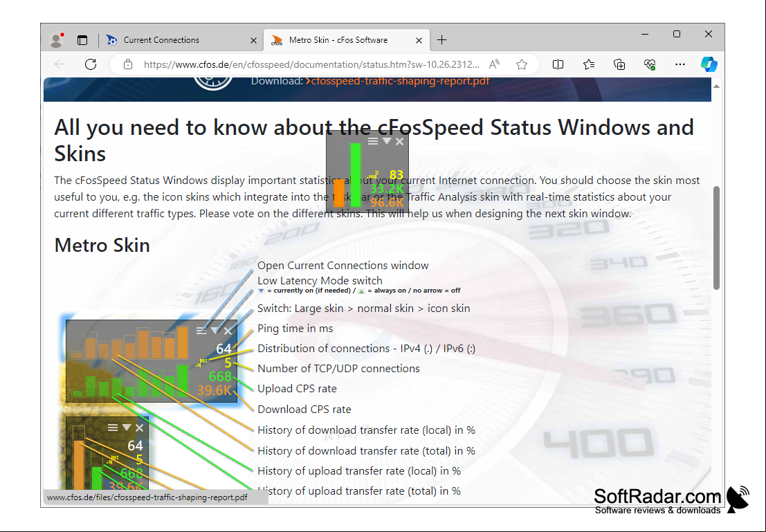Click the orange 96.6K download rate
This screenshot has height=532, width=766.
click(387, 202)
